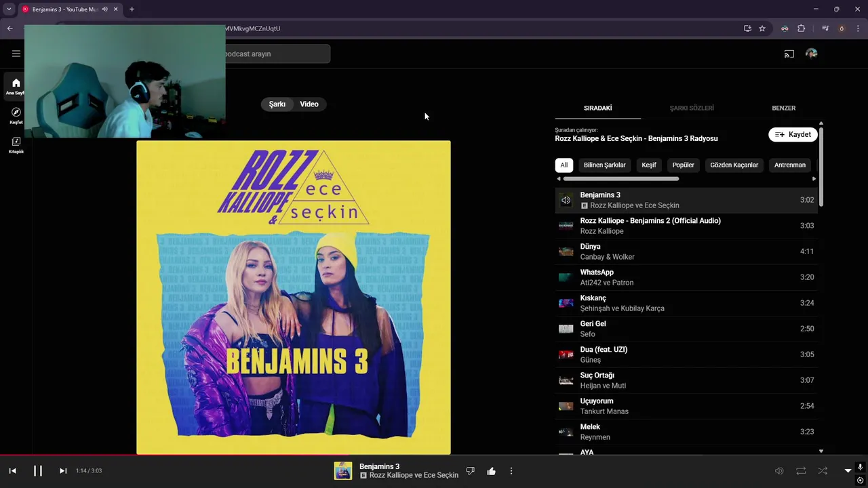Click the Dünya queue row thumbnail

(x=566, y=251)
